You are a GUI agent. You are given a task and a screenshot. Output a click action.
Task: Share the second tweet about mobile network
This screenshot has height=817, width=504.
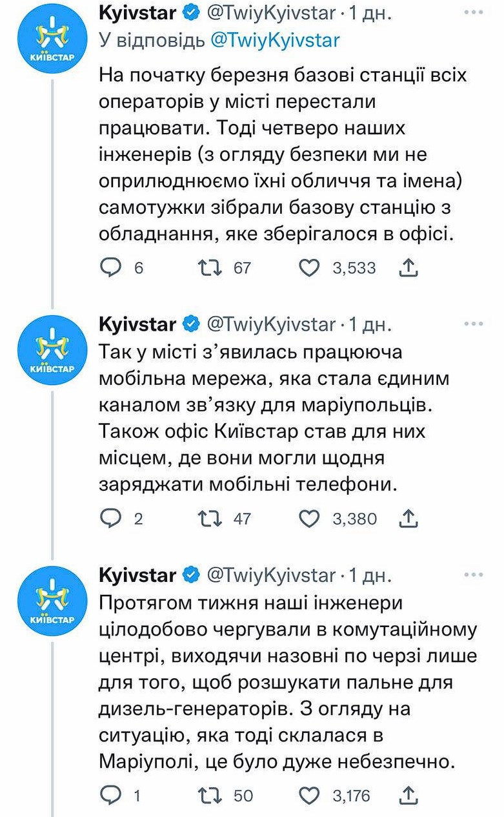(409, 518)
